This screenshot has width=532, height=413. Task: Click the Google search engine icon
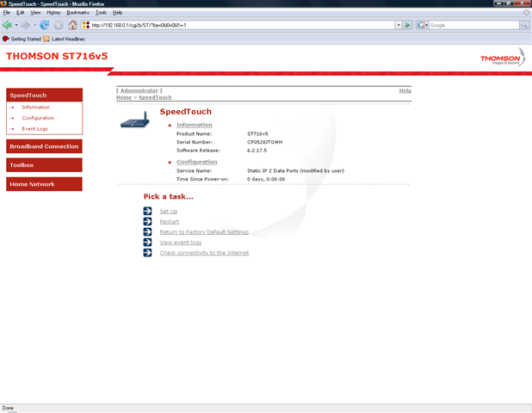[421, 25]
